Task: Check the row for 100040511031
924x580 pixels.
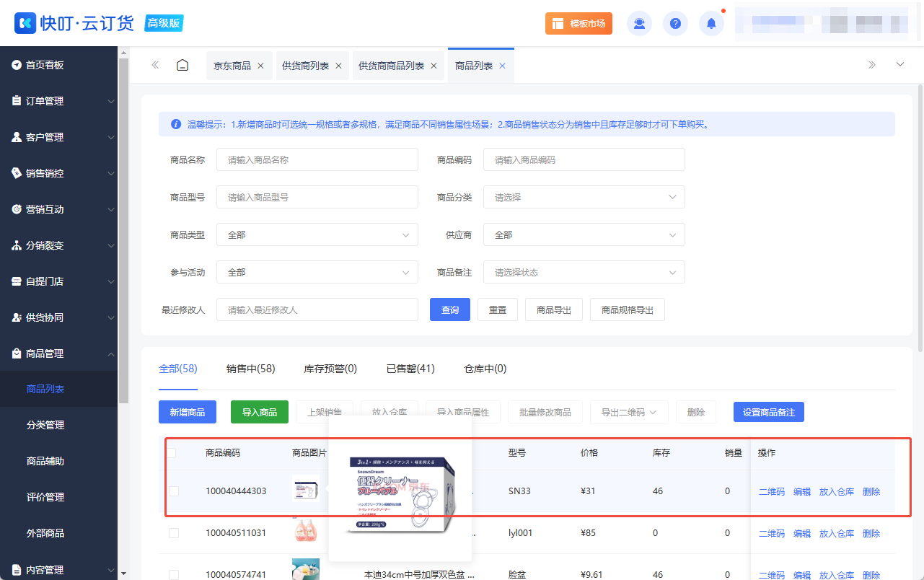Action: point(174,533)
